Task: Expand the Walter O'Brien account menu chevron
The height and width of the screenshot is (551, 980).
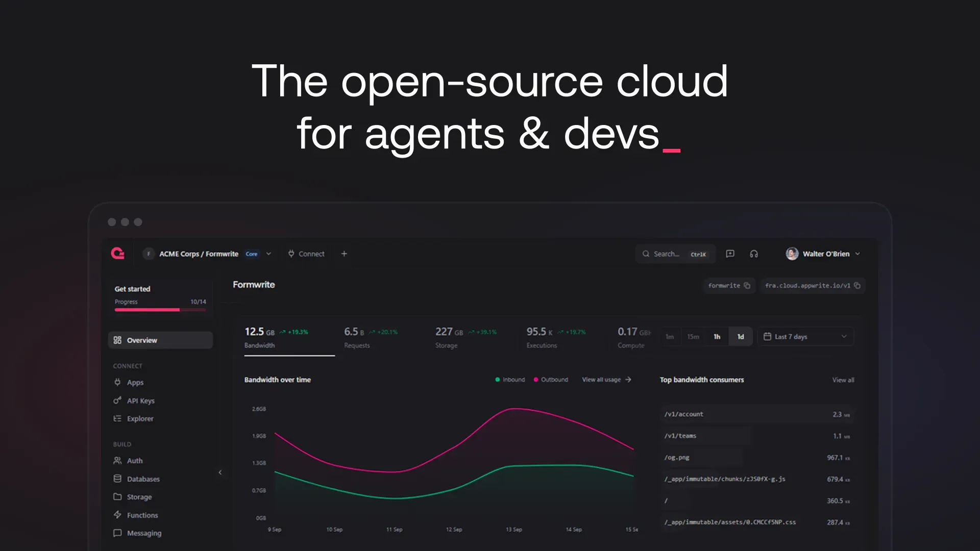Action: pos(857,254)
